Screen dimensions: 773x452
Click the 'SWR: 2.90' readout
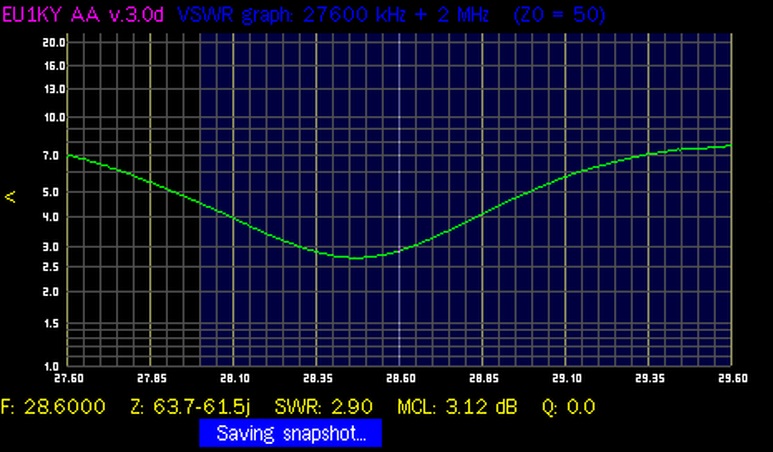(323, 407)
